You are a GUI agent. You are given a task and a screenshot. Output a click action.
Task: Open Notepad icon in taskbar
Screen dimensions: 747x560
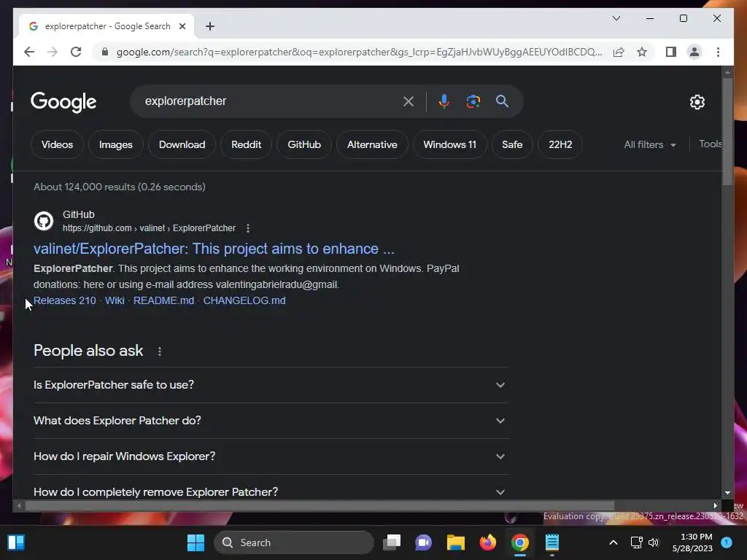pos(551,542)
